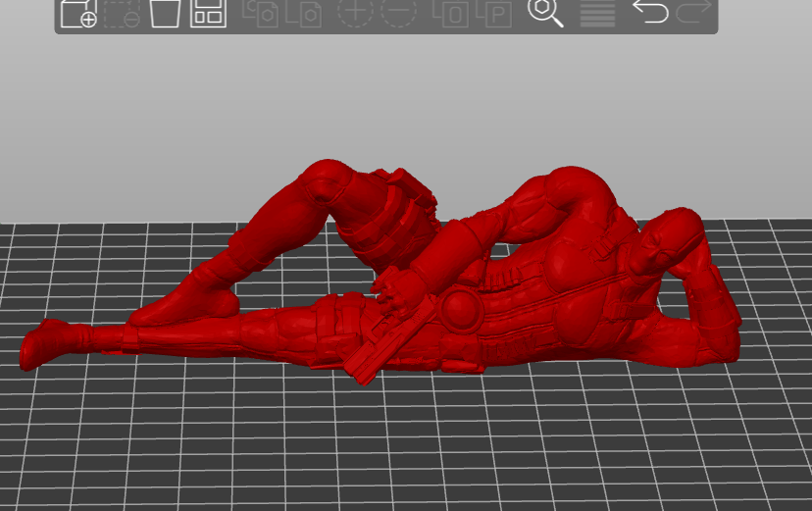This screenshot has width=812, height=511.
Task: Click the Delete selected object icon
Action: 122,13
